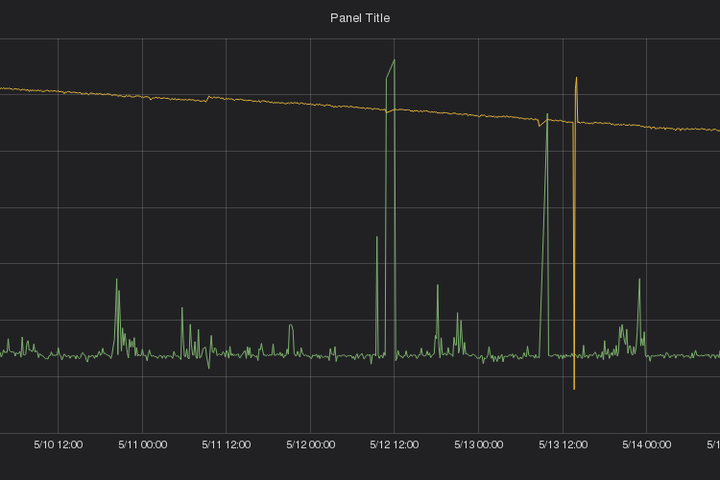The image size is (720, 480).
Task: Click the 5/13 00:00 time axis label
Action: coord(478,445)
